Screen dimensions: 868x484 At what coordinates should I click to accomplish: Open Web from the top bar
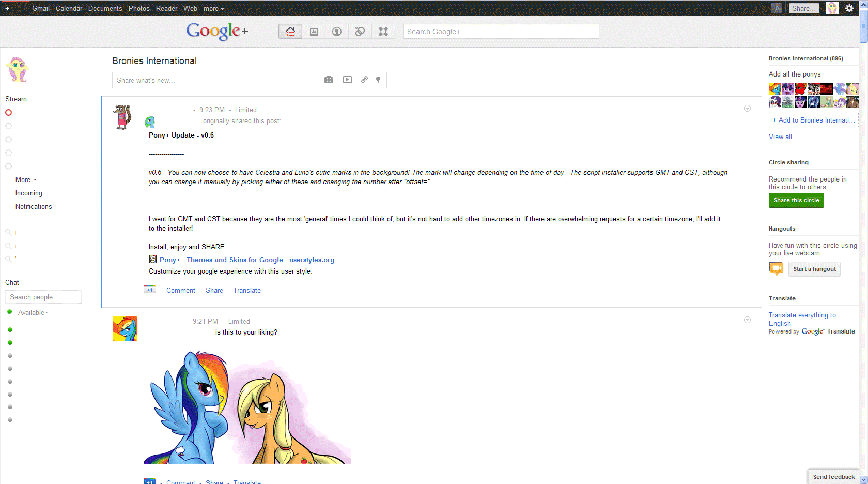[190, 8]
